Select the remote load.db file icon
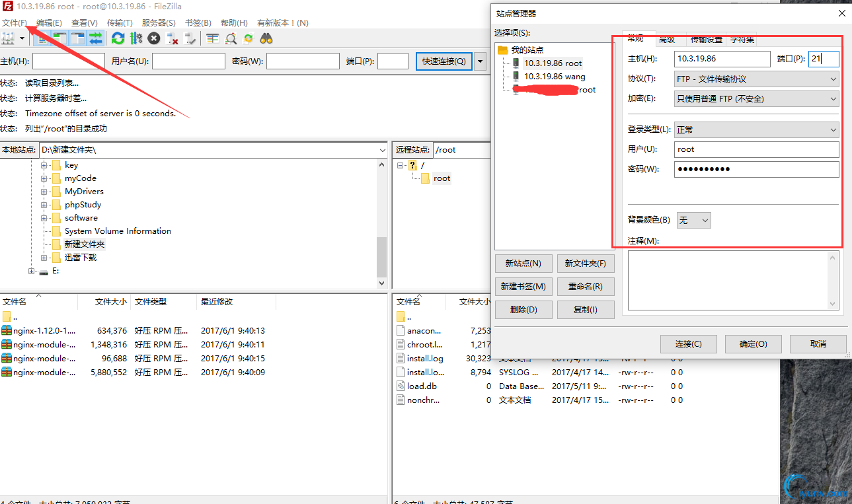The width and height of the screenshot is (852, 504). pyautogui.click(x=401, y=386)
